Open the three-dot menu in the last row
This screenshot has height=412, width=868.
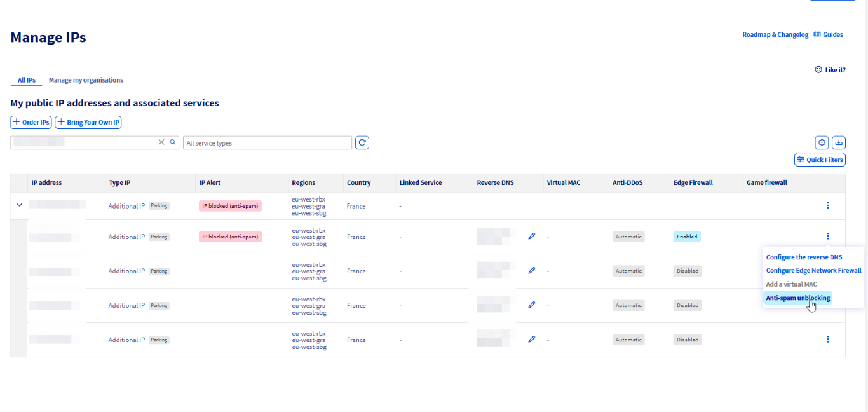tap(827, 340)
